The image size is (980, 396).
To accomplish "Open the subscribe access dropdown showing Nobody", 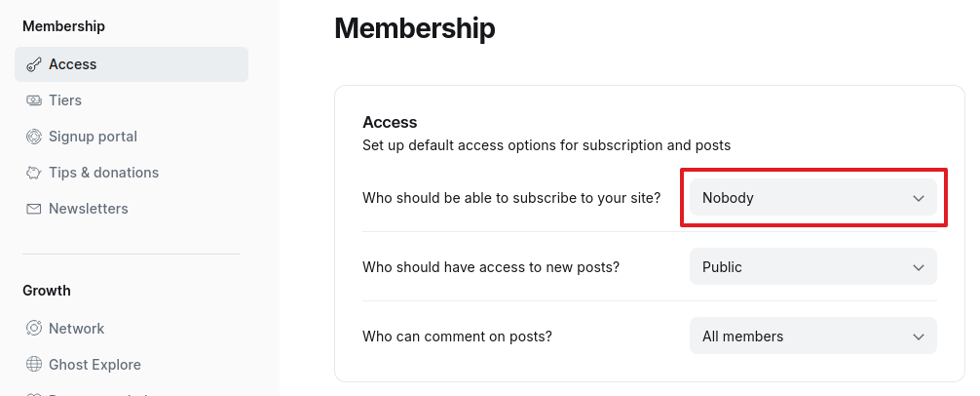I will coord(812,198).
